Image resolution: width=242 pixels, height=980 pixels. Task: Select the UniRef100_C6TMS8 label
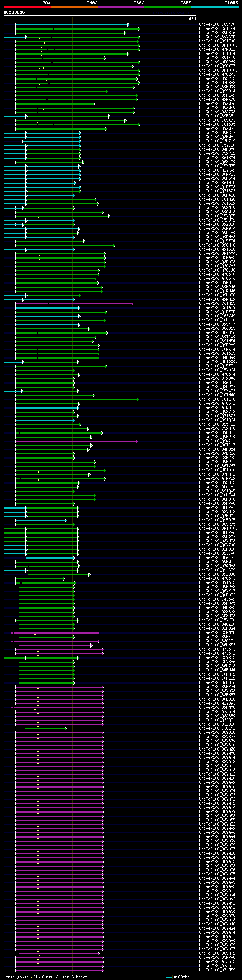pos(217,200)
